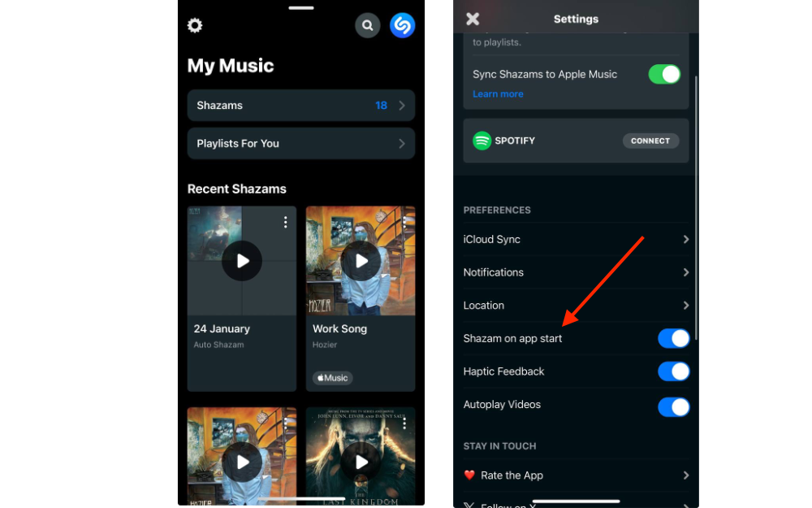Image resolution: width=812 pixels, height=508 pixels.
Task: Tap the Work Song title text
Action: pos(339,328)
